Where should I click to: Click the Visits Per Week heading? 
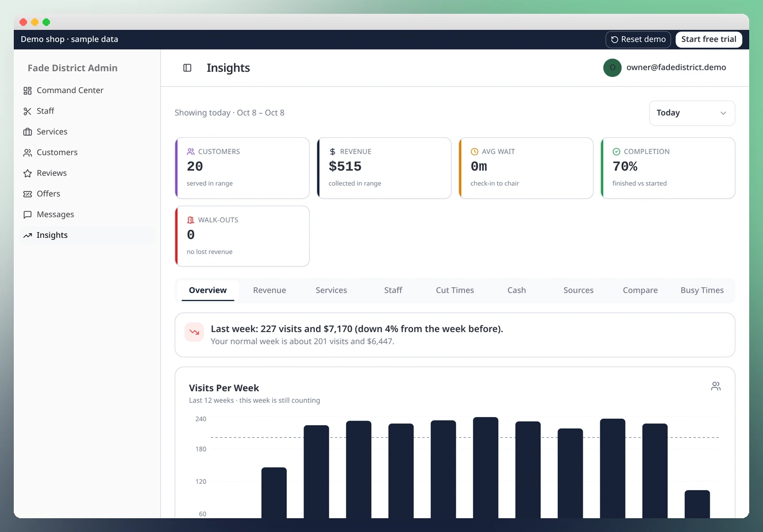click(x=224, y=388)
